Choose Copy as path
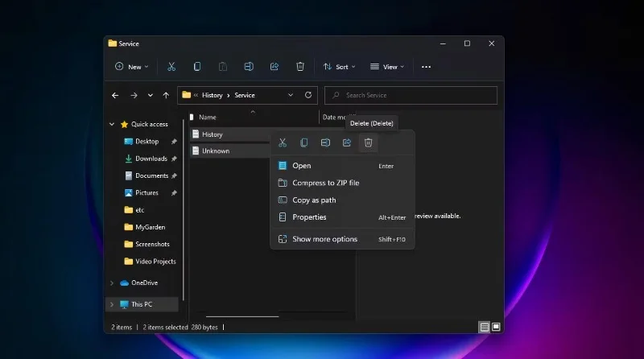This screenshot has height=359, width=644. pyautogui.click(x=343, y=200)
